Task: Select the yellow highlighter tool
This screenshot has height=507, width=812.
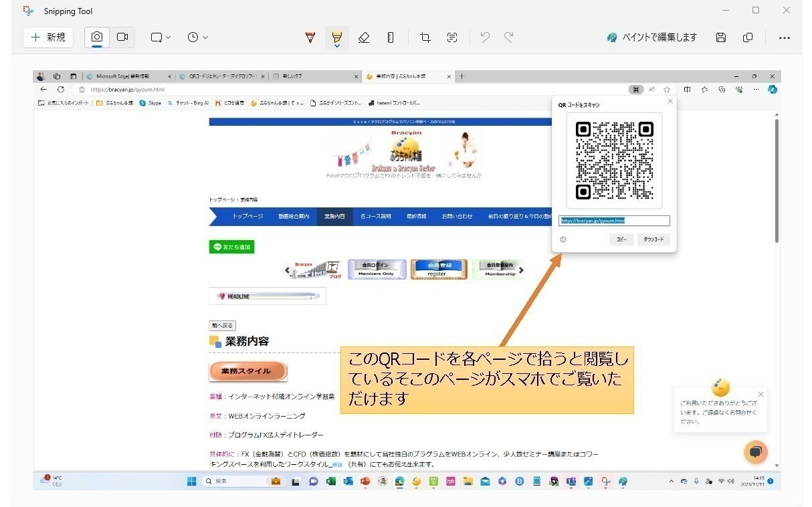Action: coord(336,35)
